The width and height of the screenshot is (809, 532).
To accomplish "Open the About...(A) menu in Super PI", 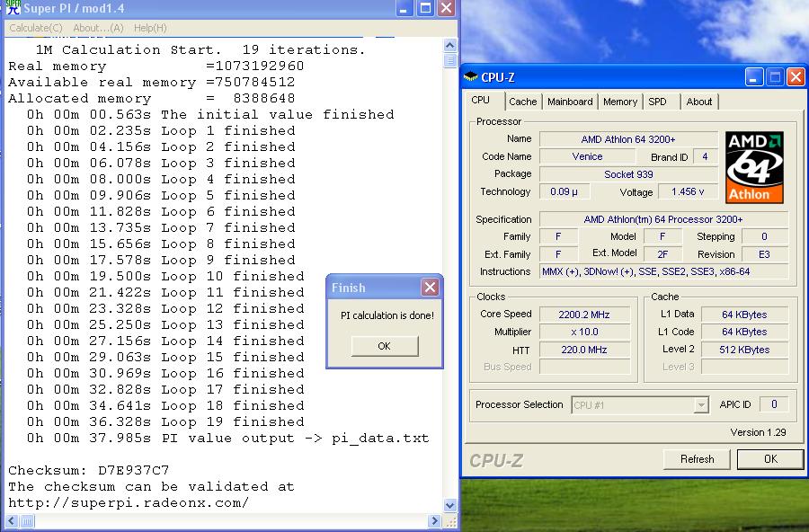I will [x=98, y=28].
